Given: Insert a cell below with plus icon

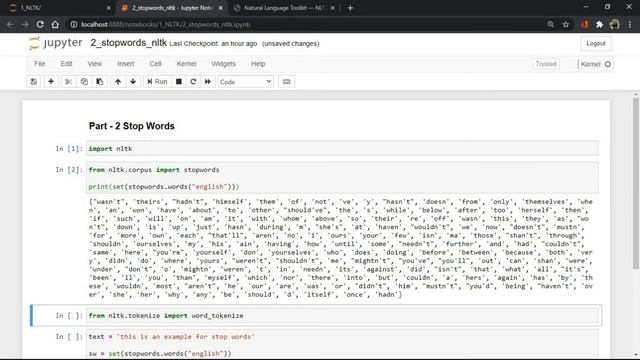Looking at the screenshot, I should point(51,82).
